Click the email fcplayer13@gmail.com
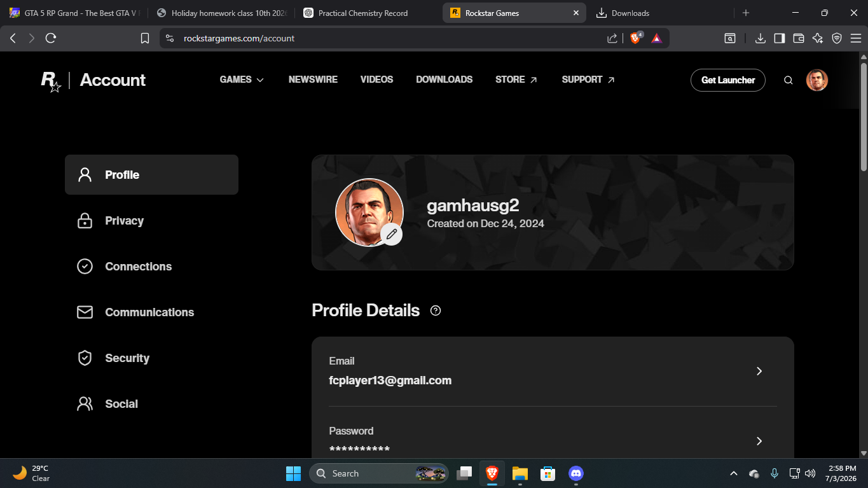This screenshot has width=868, height=488. pyautogui.click(x=390, y=380)
